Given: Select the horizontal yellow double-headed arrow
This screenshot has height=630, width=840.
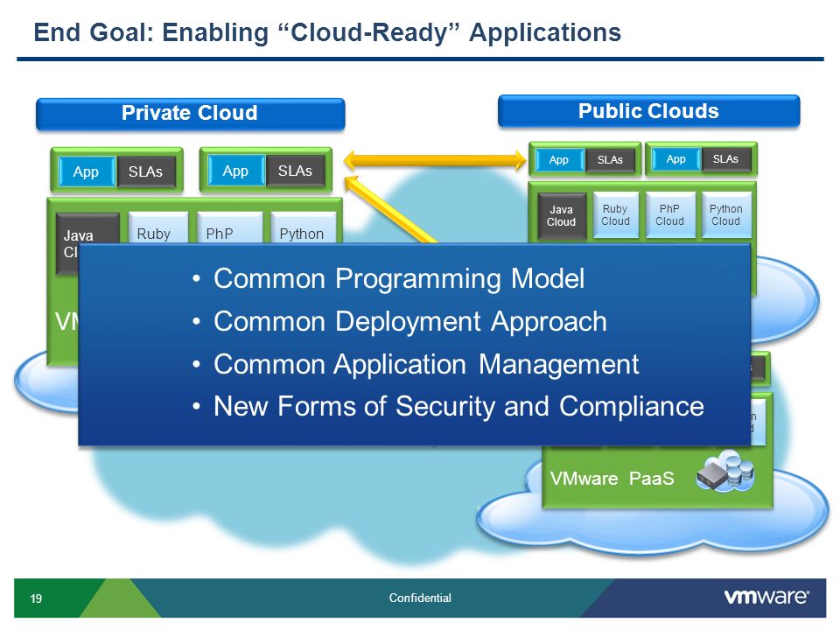Looking at the screenshot, I should [x=435, y=160].
